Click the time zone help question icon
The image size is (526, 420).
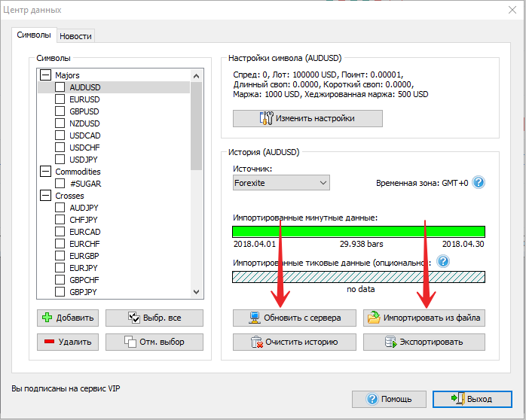pos(478,183)
